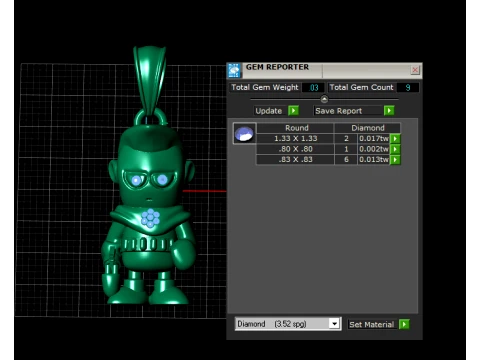Click the Diamond column header
Viewport: 480px width, 360px height.
(368, 128)
